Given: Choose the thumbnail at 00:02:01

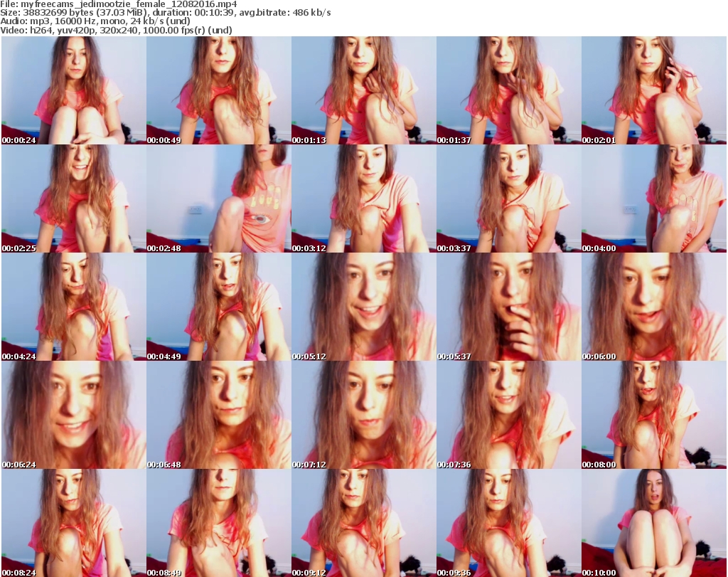Looking at the screenshot, I should coord(654,90).
